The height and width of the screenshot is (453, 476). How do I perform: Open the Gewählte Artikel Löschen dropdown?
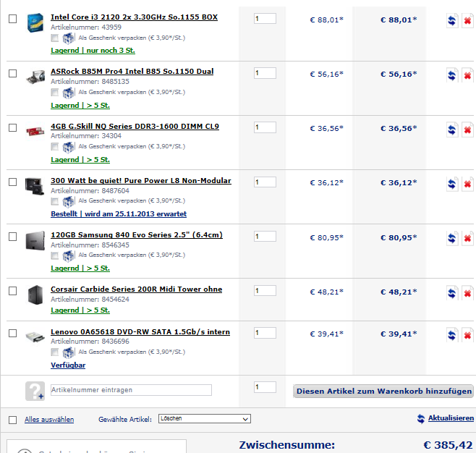tap(204, 419)
